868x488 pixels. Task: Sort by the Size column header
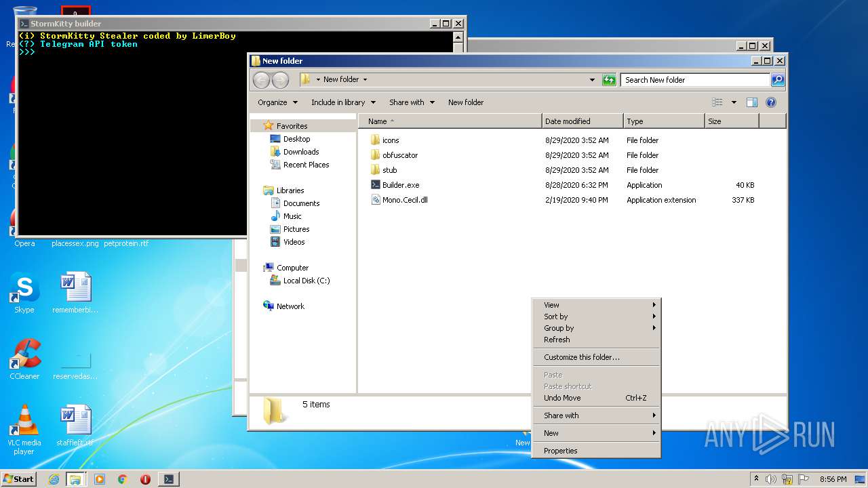coord(732,121)
